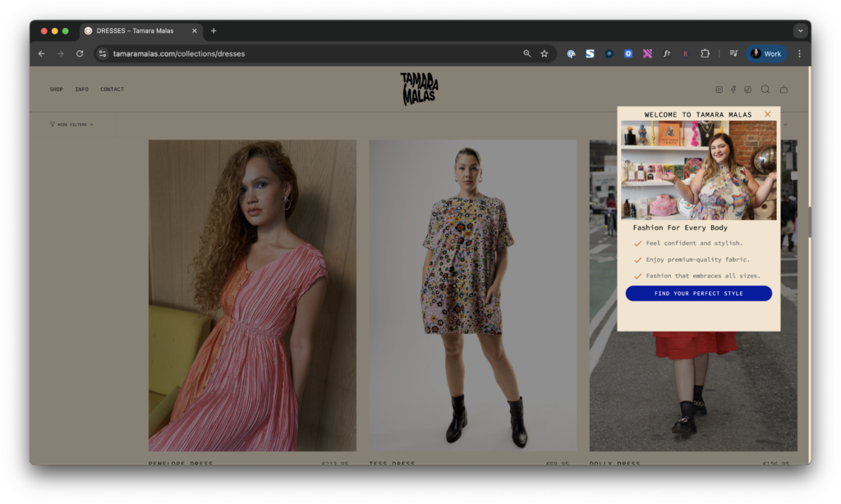
Task: Click the Tamara Malas logo
Action: (417, 89)
